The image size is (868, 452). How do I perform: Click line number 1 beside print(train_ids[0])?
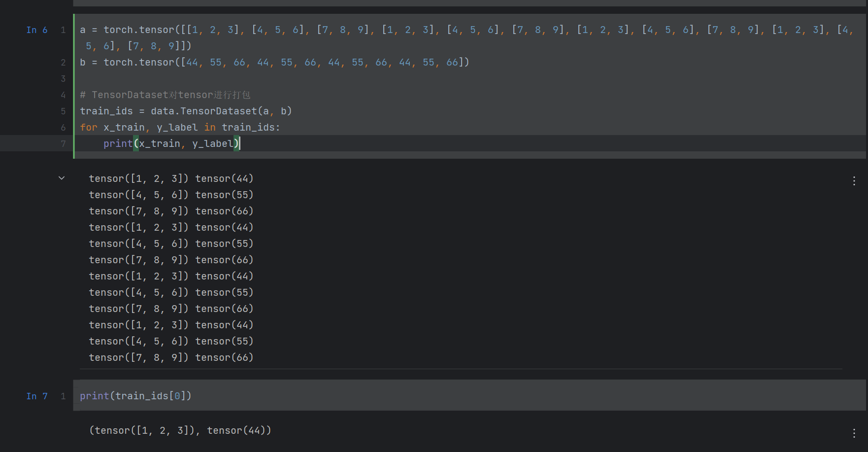pos(63,396)
